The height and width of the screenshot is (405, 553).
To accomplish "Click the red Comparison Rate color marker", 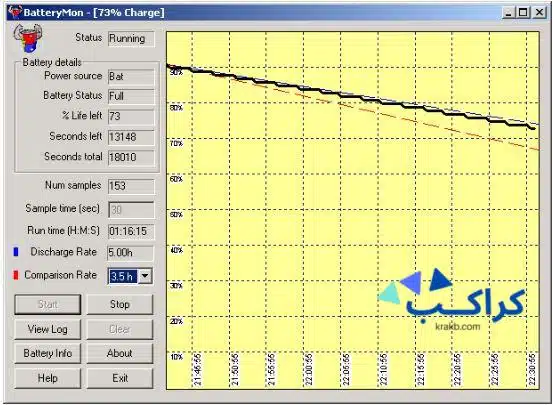I will click(16, 275).
